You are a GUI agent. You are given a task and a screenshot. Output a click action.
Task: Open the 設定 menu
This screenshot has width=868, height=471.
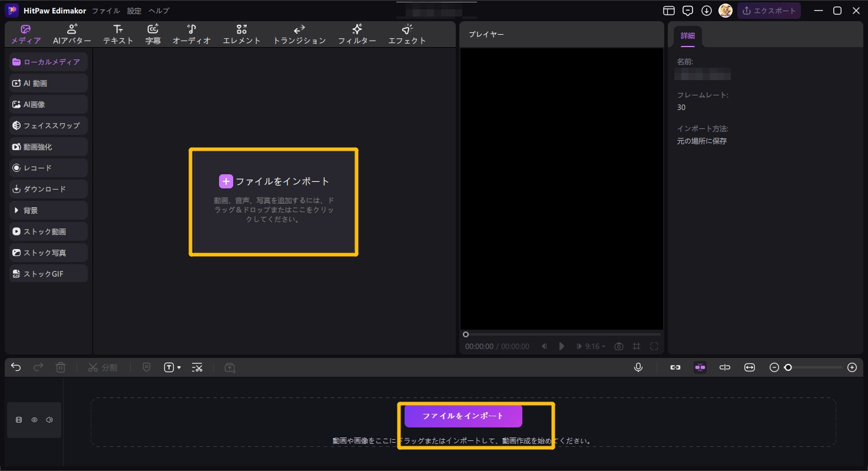134,11
